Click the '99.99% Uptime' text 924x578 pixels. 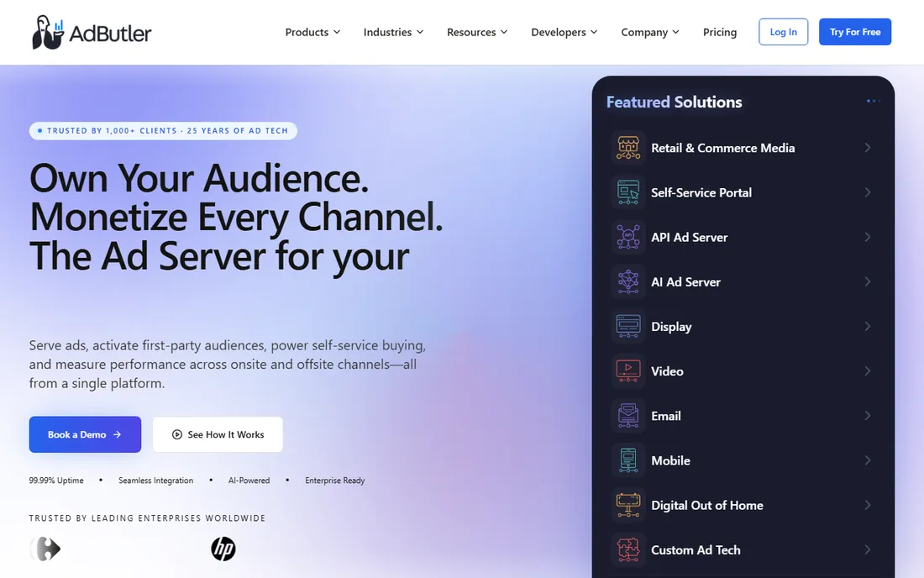coord(56,481)
